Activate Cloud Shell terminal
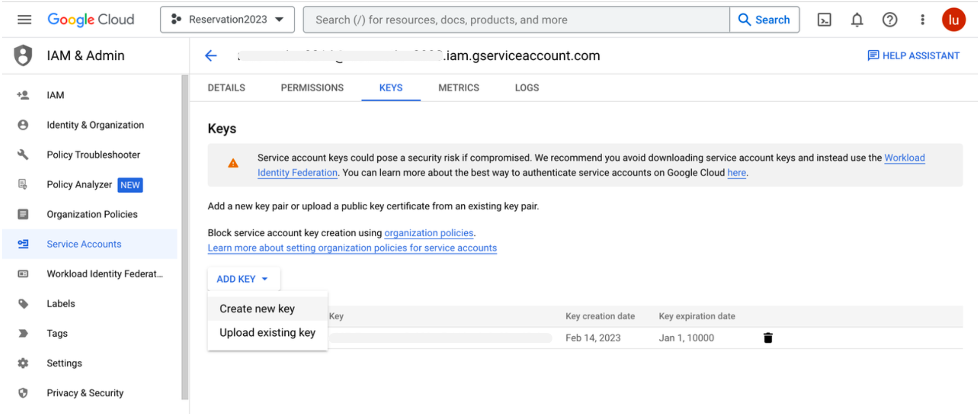This screenshot has height=414, width=980. (825, 19)
